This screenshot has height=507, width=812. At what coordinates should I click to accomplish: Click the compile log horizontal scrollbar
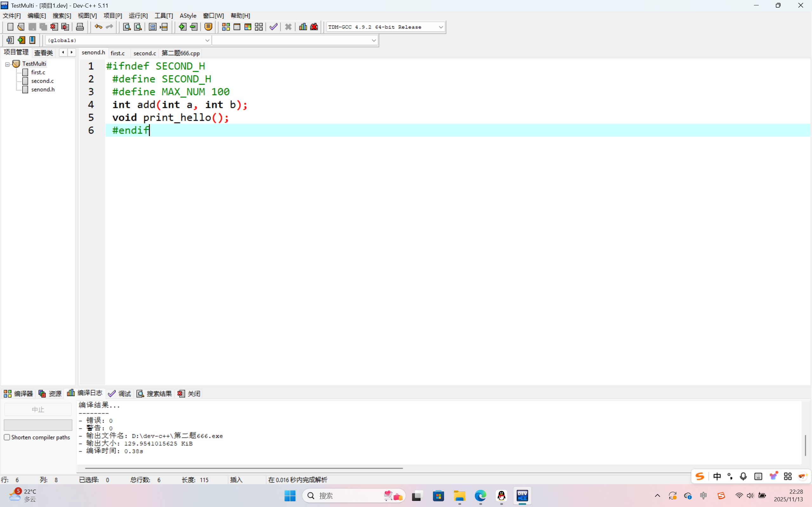pos(244,468)
